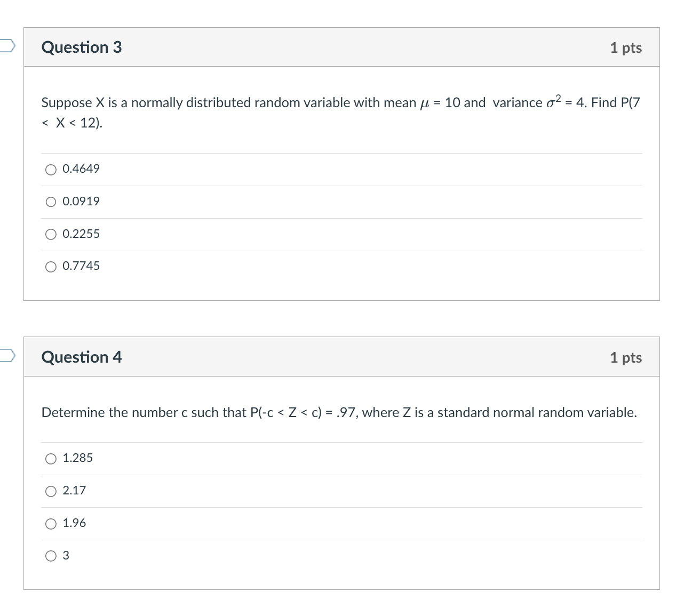Select answer 2.17 for Question 4
700x608 pixels.
(x=51, y=491)
